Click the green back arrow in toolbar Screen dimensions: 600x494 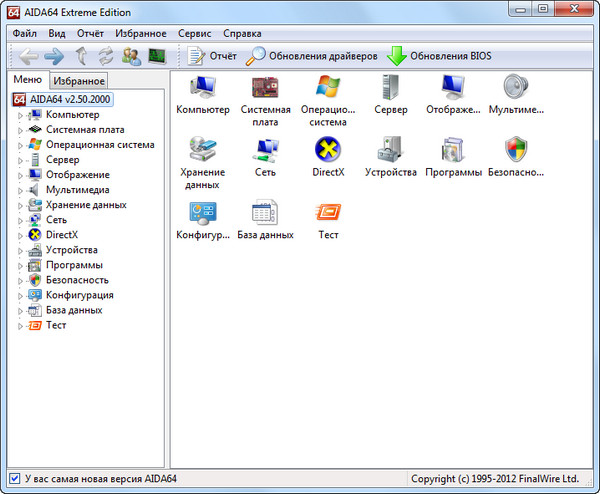point(28,56)
